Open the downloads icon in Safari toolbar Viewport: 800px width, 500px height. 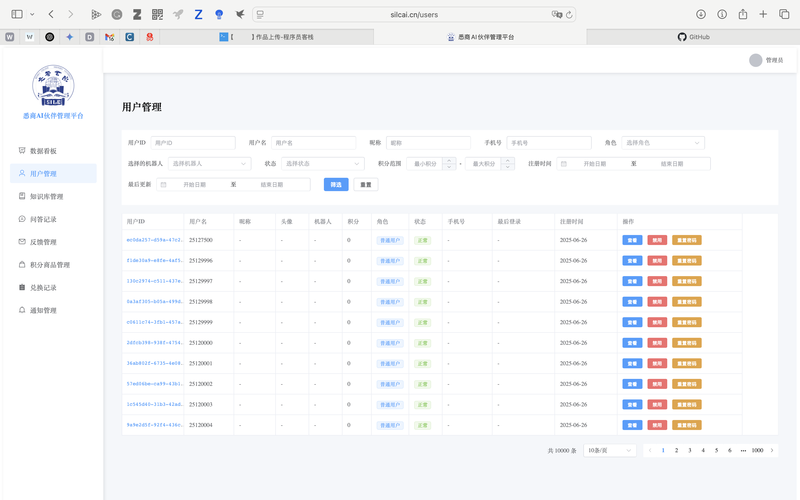(701, 14)
